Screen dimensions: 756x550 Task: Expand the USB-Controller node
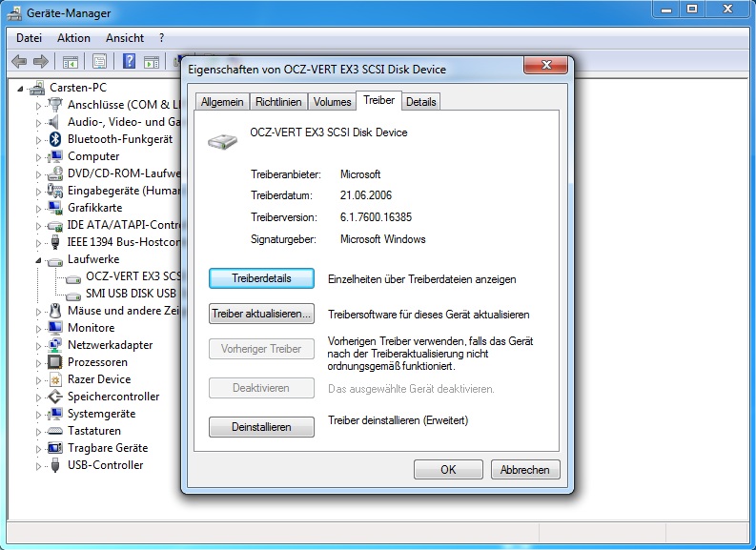coord(38,466)
